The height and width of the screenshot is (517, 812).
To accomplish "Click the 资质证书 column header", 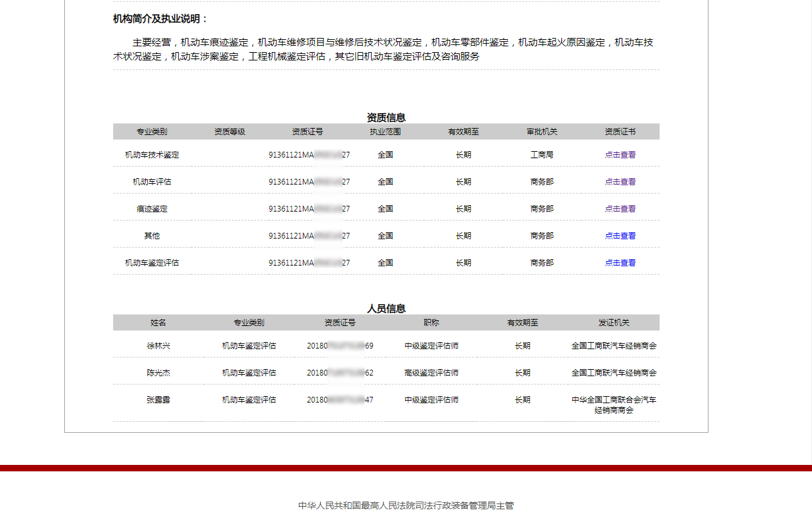I will (x=620, y=132).
